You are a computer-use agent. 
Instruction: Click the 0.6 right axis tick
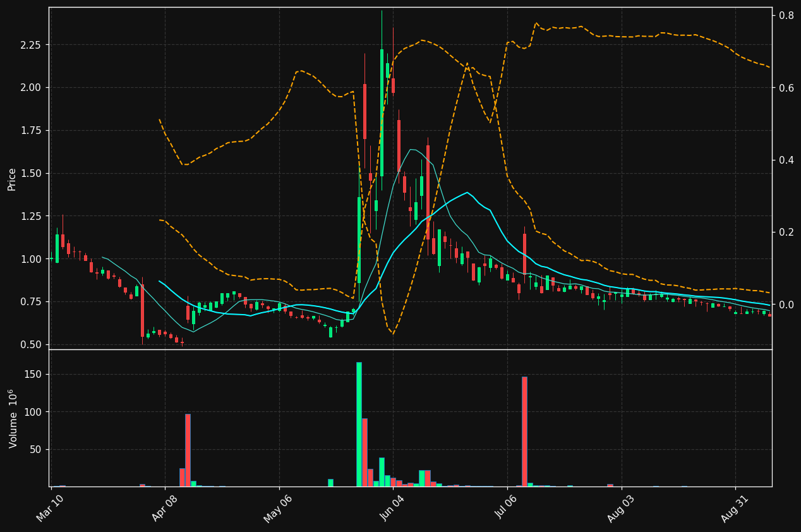(x=786, y=88)
